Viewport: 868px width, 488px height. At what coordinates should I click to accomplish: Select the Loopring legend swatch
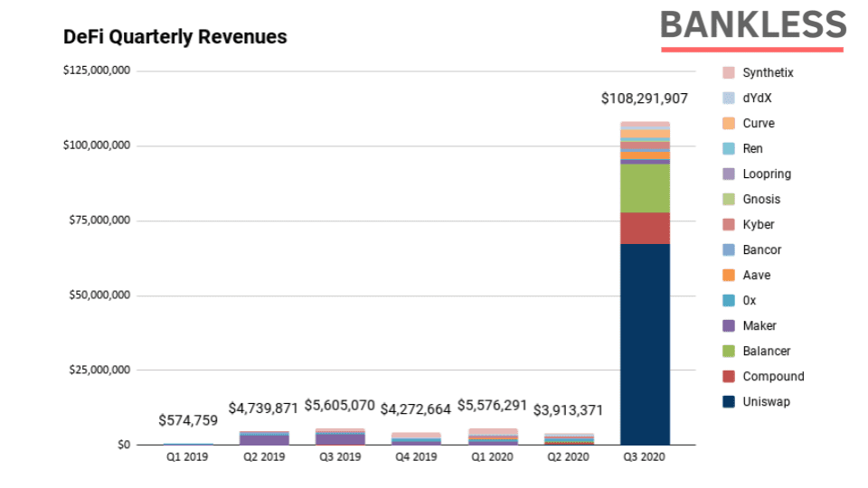coord(729,174)
